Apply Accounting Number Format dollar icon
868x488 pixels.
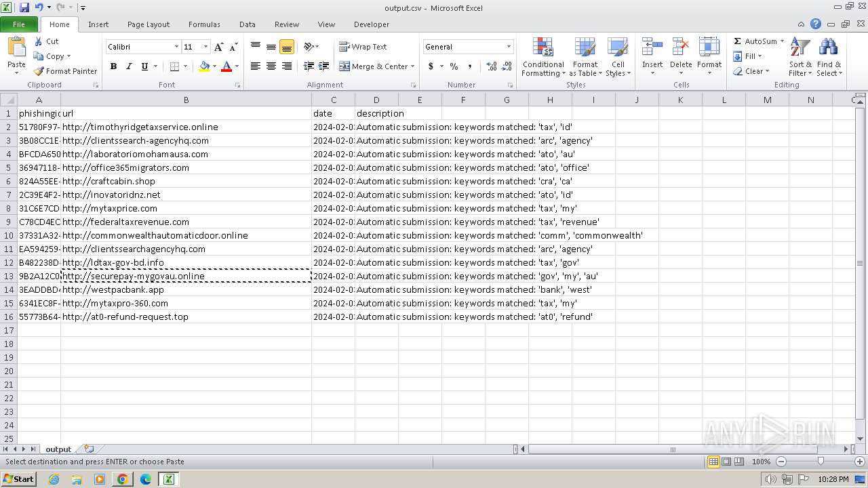tap(431, 66)
